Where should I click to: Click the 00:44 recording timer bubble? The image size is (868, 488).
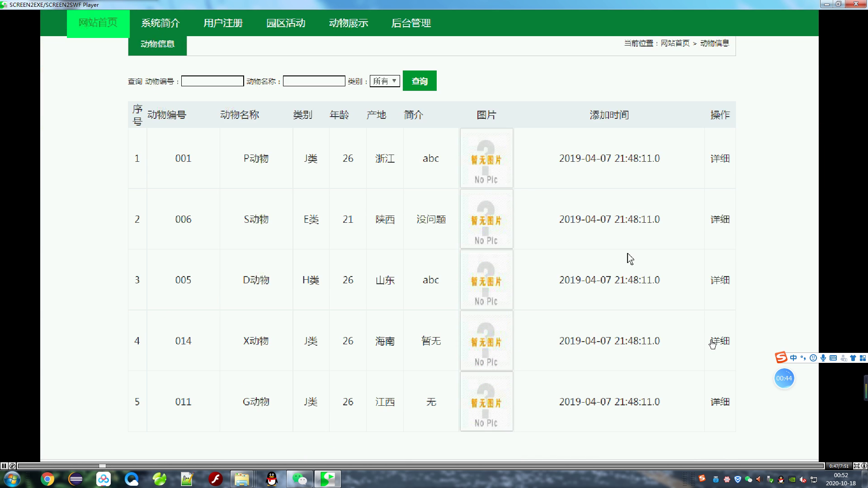coord(784,378)
